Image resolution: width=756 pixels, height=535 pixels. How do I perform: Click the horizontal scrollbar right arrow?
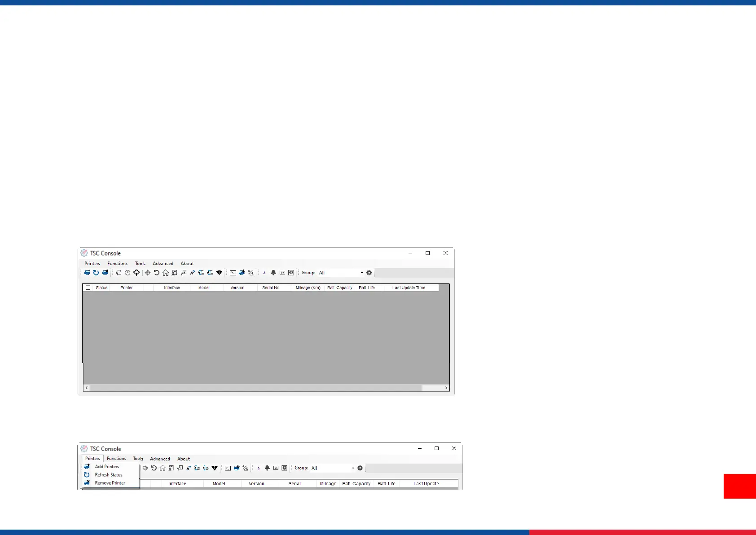446,388
